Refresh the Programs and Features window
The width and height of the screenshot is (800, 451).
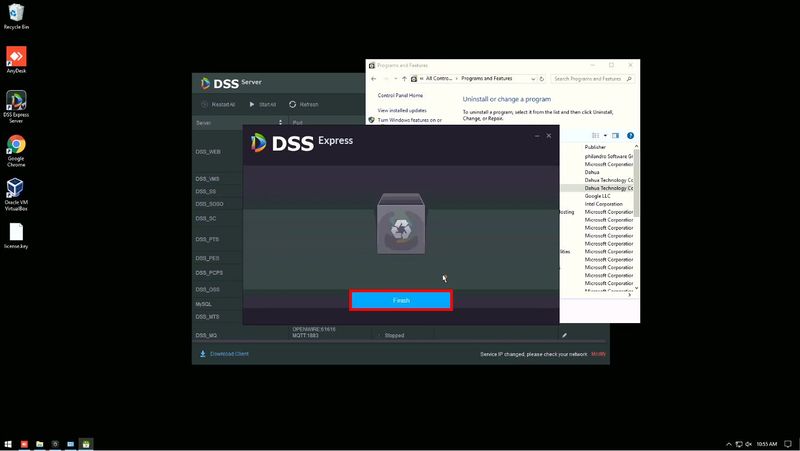542,79
